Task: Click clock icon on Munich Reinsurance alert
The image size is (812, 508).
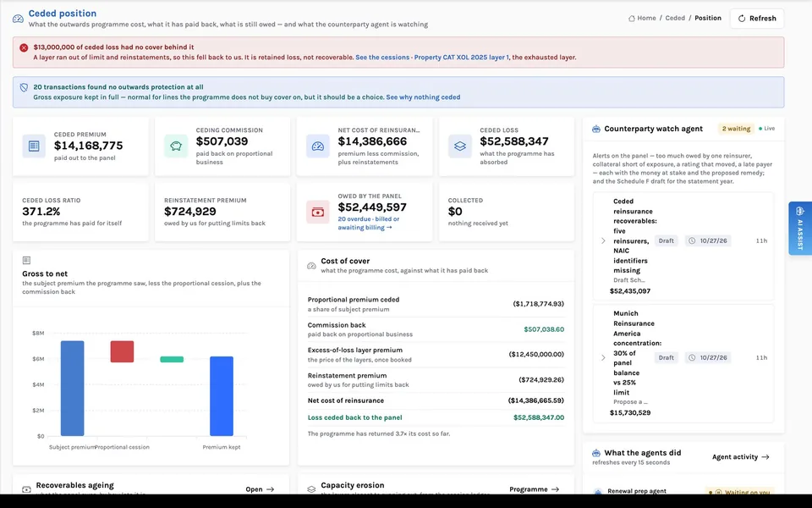Action: point(692,357)
